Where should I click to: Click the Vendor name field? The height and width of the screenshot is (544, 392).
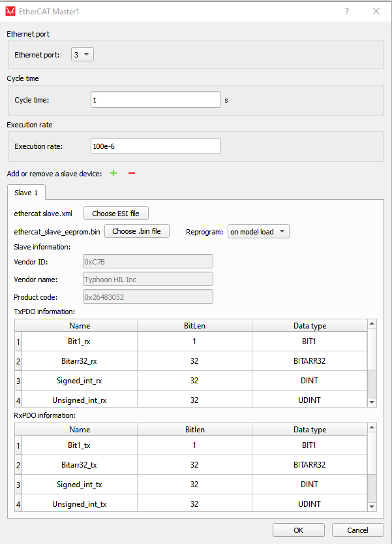[148, 280]
